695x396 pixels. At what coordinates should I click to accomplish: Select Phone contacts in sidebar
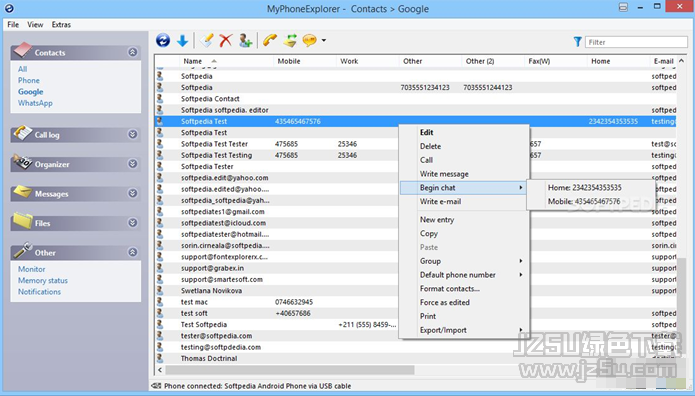pyautogui.click(x=29, y=80)
